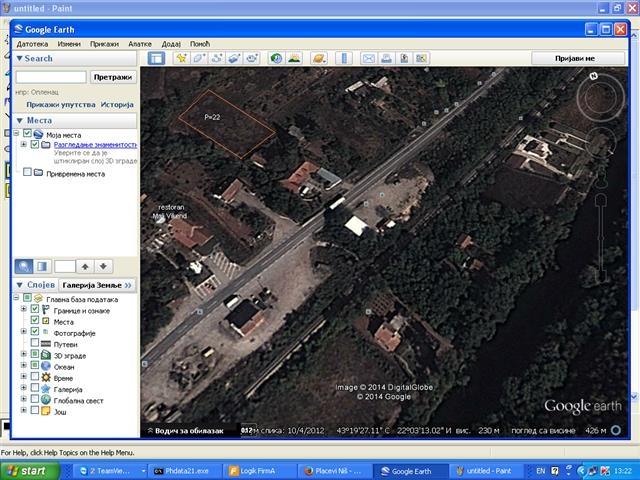Collapse the Search panel triangle
Image resolution: width=640 pixels, height=480 pixels.
pos(19,59)
